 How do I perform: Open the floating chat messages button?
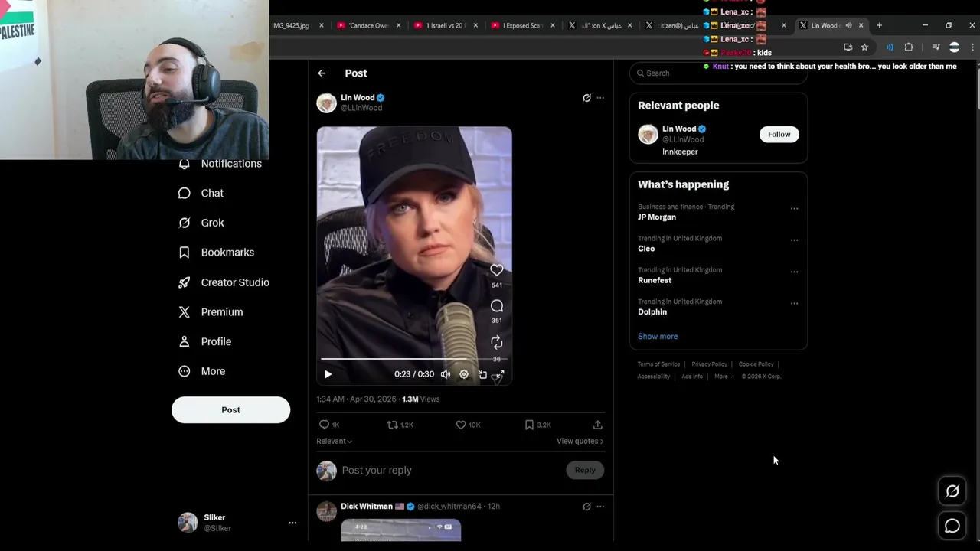[x=952, y=527]
